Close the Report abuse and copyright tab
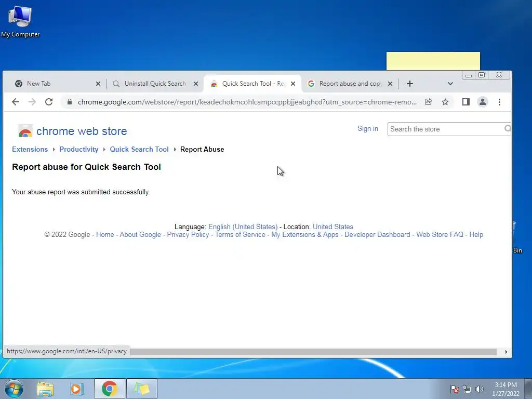 tap(390, 84)
